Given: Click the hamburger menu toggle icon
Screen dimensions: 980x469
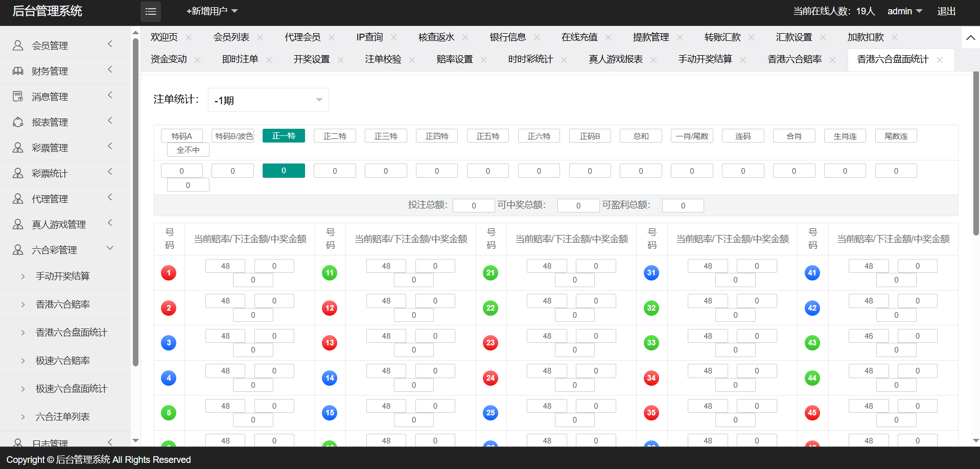Looking at the screenshot, I should click(151, 11).
